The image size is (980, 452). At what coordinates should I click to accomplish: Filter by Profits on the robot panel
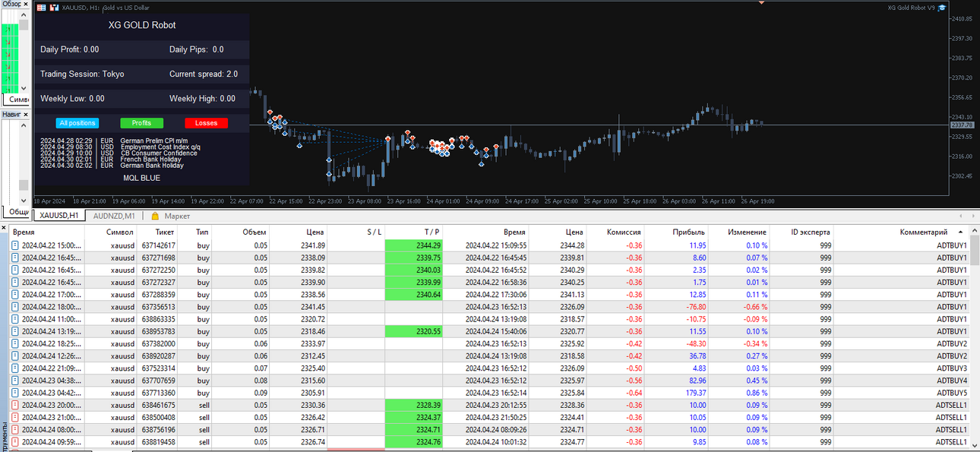(x=141, y=123)
